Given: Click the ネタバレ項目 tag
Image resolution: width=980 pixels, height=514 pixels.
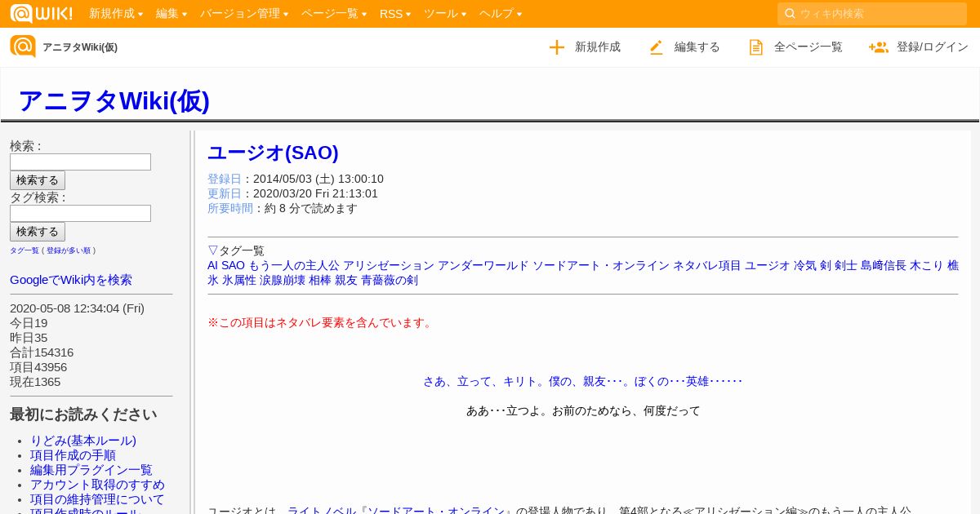Looking at the screenshot, I should coord(707,265).
